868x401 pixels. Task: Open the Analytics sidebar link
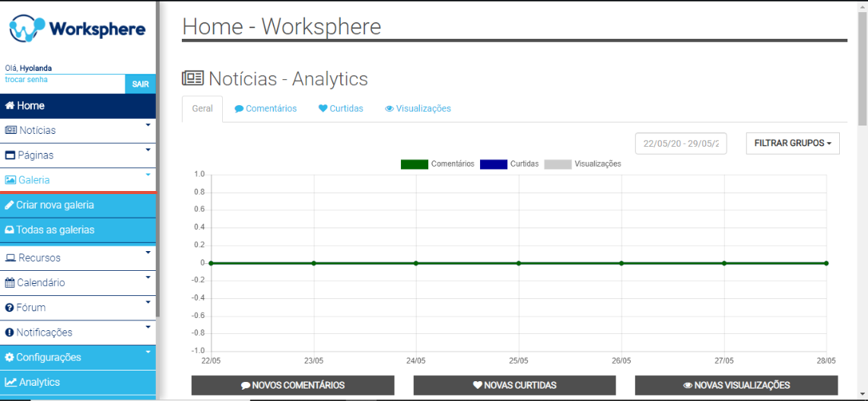[78, 382]
